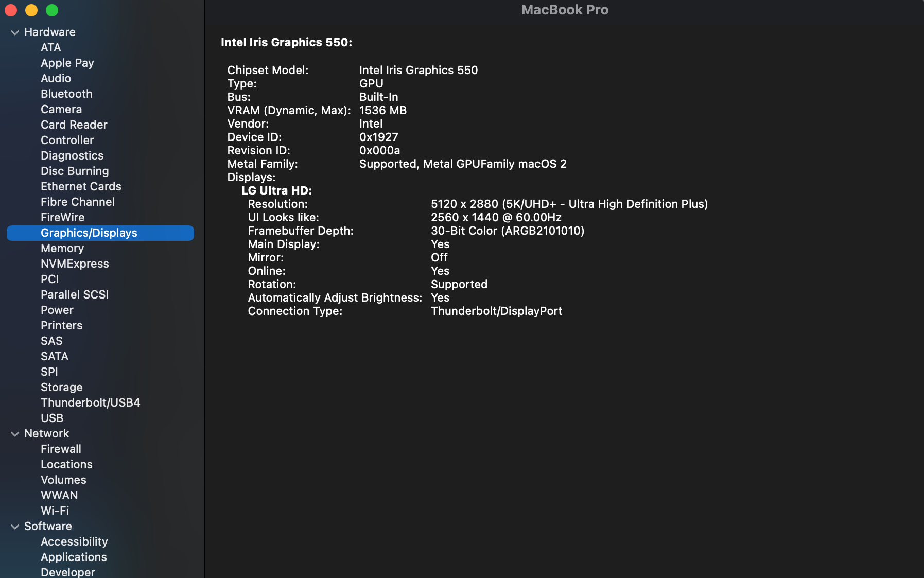924x578 pixels.
Task: Open Memory information
Action: 62,248
